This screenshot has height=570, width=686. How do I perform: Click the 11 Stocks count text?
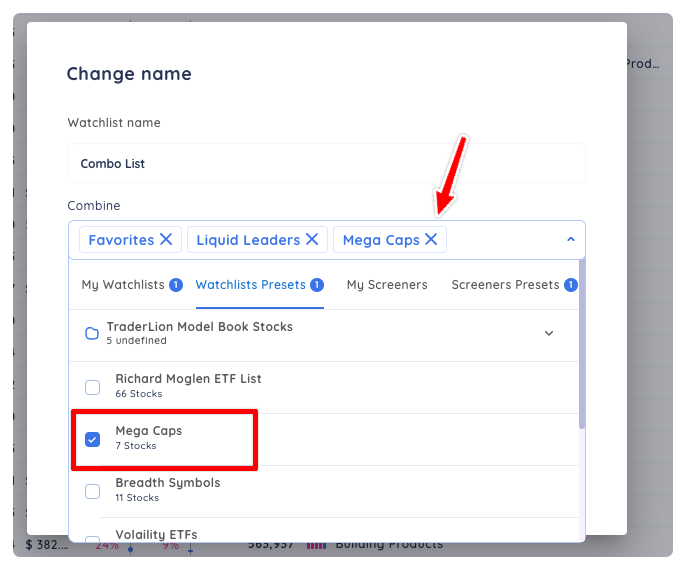[x=137, y=498]
